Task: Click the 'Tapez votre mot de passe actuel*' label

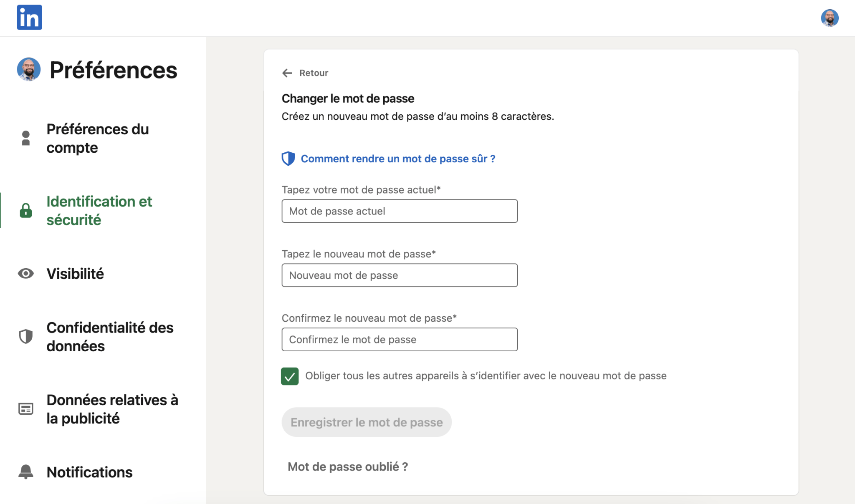Action: tap(361, 190)
